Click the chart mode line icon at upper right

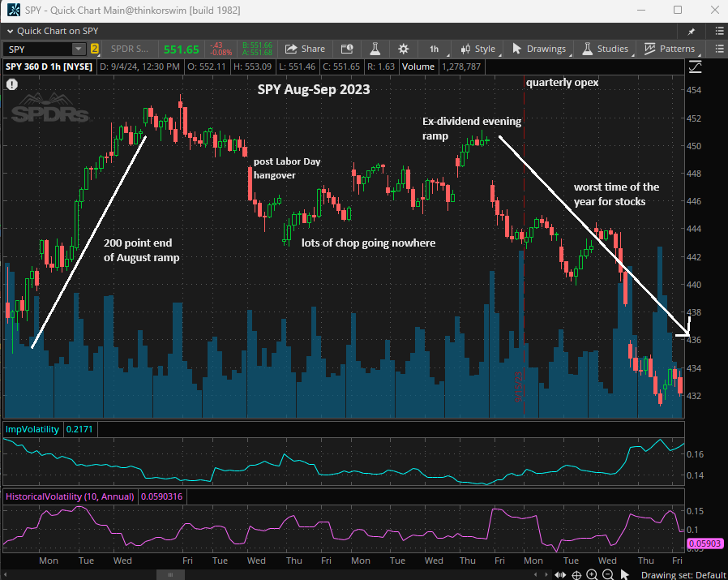click(x=695, y=67)
